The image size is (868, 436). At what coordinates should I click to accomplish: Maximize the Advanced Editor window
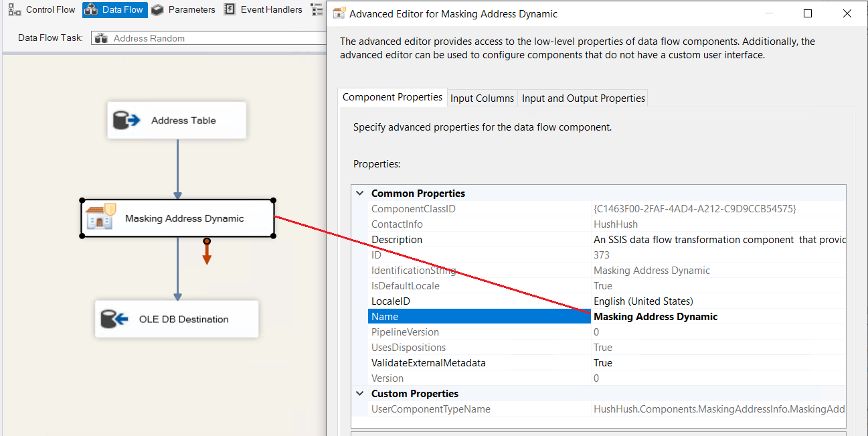808,13
